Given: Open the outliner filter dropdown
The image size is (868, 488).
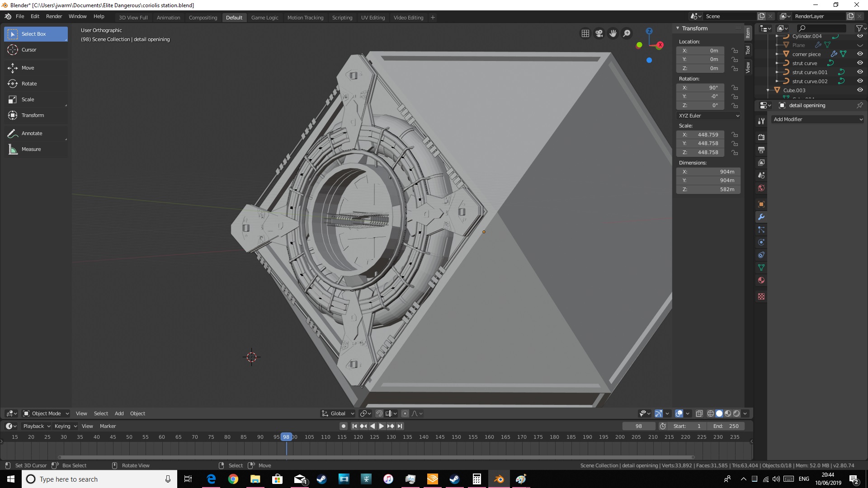Looking at the screenshot, I should (860, 28).
